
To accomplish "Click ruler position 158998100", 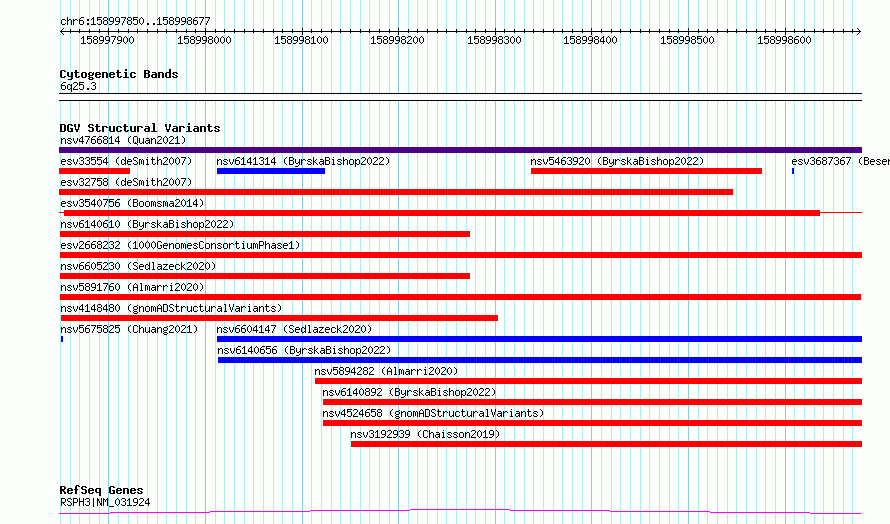I will 301,40.
